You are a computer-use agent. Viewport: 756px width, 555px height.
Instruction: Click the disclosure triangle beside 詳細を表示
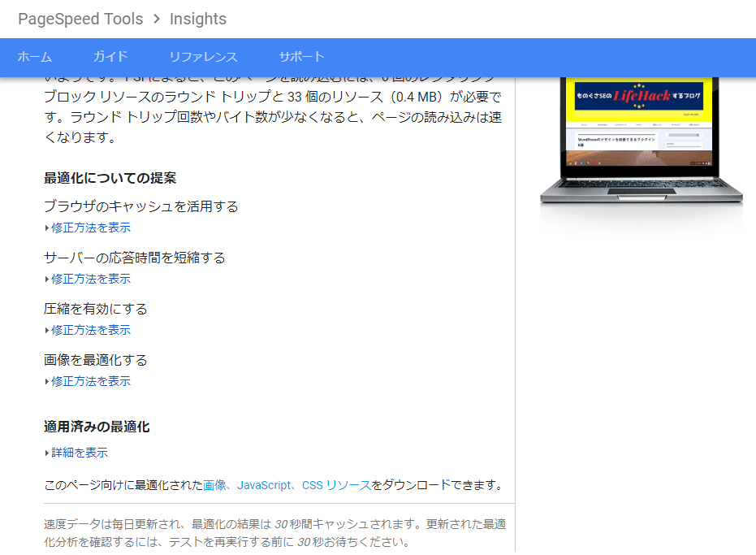coord(46,453)
